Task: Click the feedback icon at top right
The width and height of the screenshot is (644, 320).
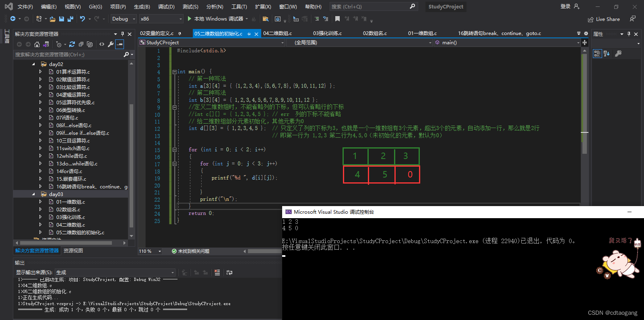Action: click(x=633, y=19)
